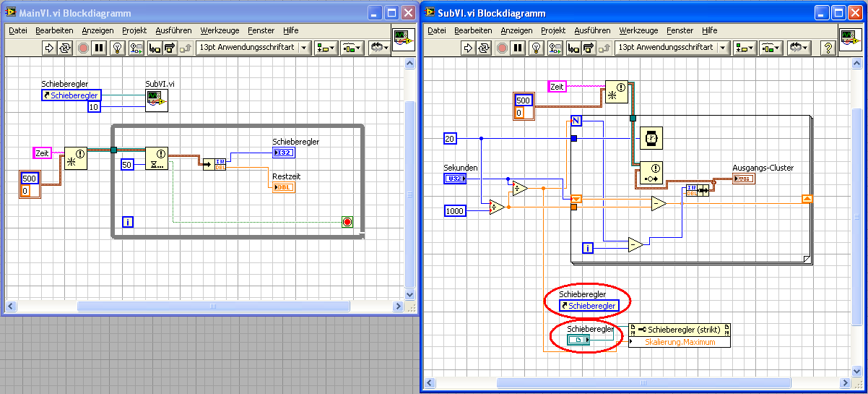The width and height of the screenshot is (868, 394).
Task: Open the font dropdown in MainVI toolbar
Action: 303,48
